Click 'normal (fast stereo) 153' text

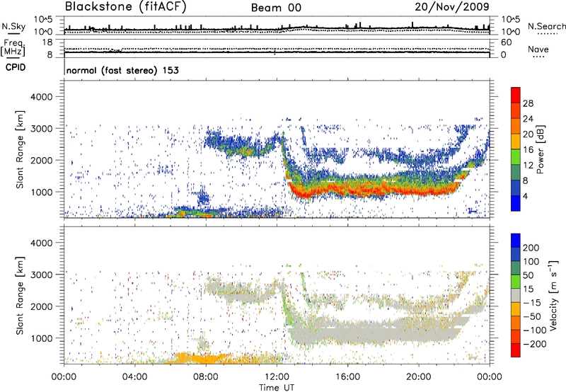coord(122,70)
